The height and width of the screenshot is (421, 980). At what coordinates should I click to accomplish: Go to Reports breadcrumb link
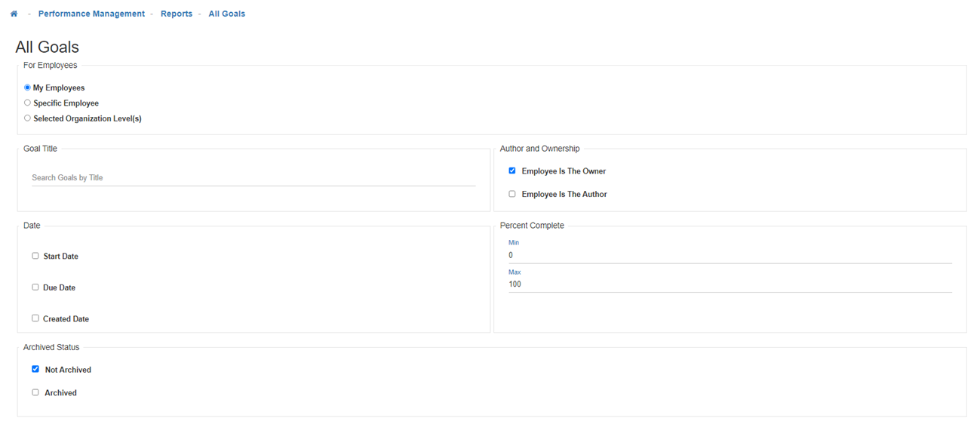tap(177, 14)
